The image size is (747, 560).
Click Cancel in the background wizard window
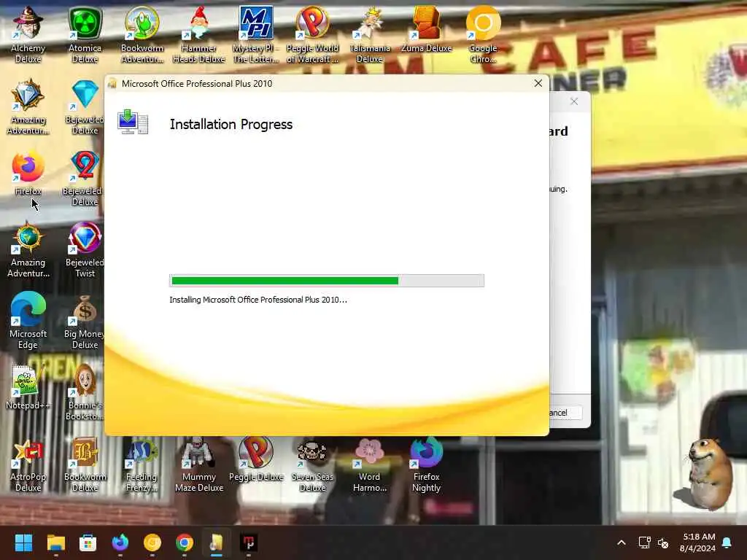click(565, 413)
